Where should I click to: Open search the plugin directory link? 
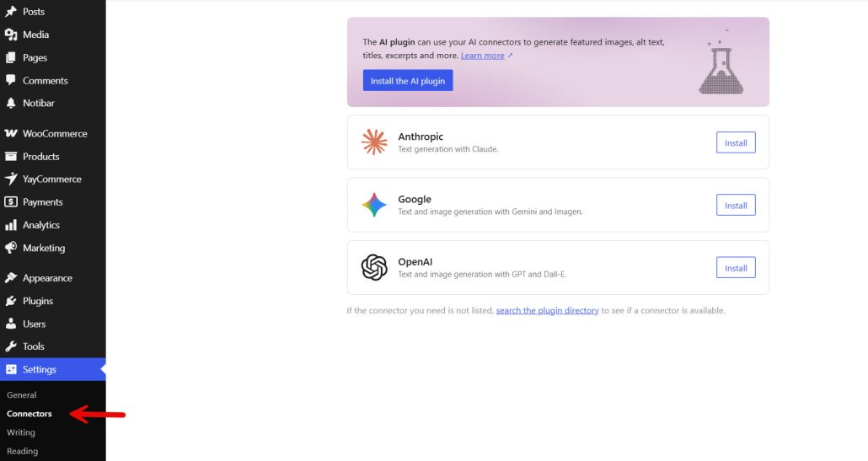[x=548, y=310]
